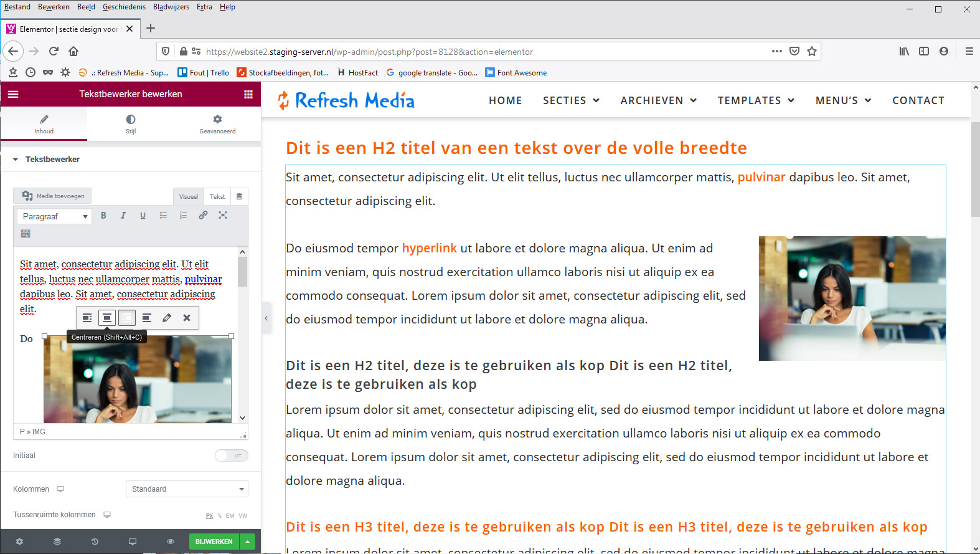Open the revision history icon

tap(95, 542)
